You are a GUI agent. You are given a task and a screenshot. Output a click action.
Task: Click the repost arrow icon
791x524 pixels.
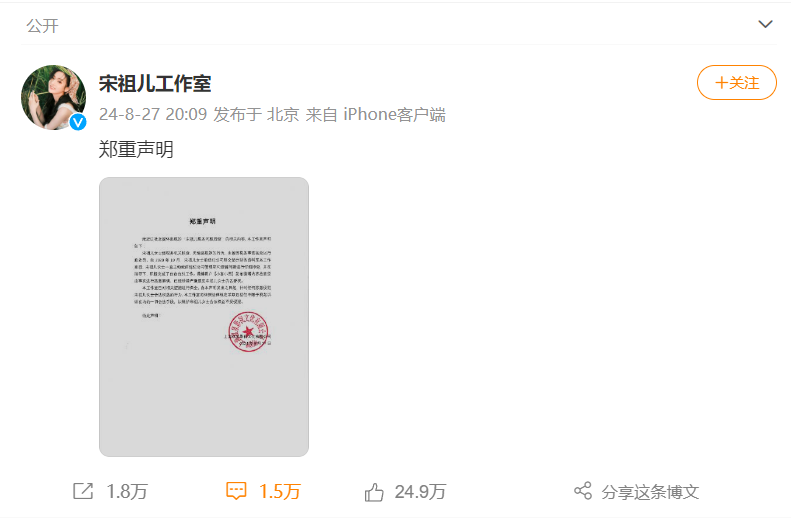(83, 491)
